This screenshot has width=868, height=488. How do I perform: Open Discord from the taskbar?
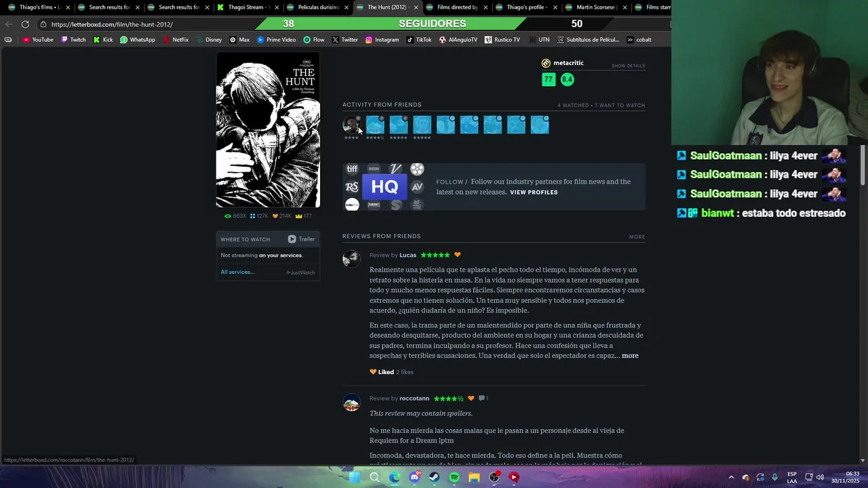[414, 477]
